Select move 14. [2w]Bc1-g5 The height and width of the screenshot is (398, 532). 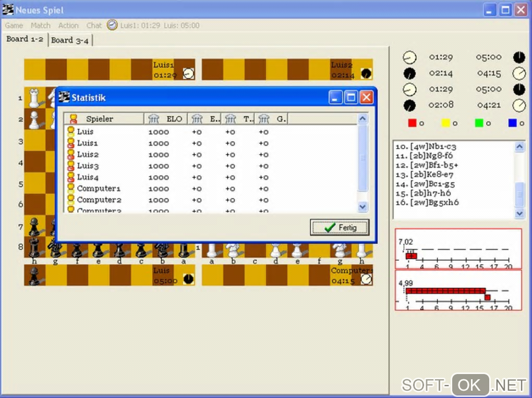point(425,184)
